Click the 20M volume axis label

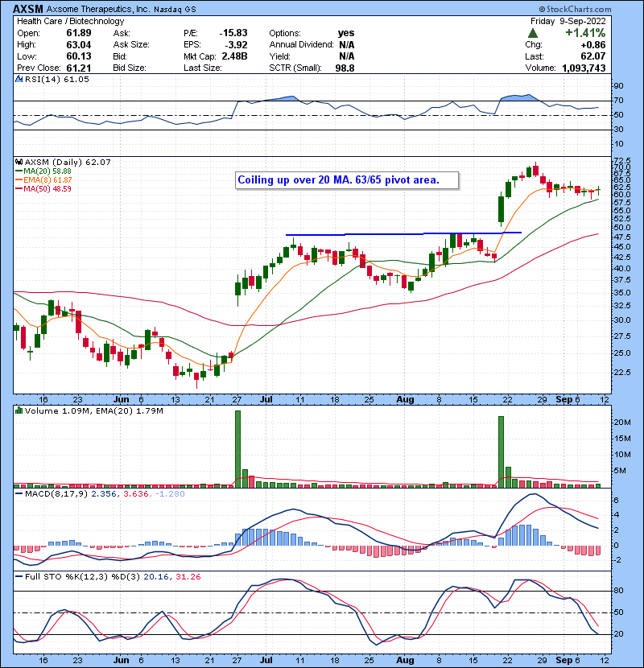[621, 423]
